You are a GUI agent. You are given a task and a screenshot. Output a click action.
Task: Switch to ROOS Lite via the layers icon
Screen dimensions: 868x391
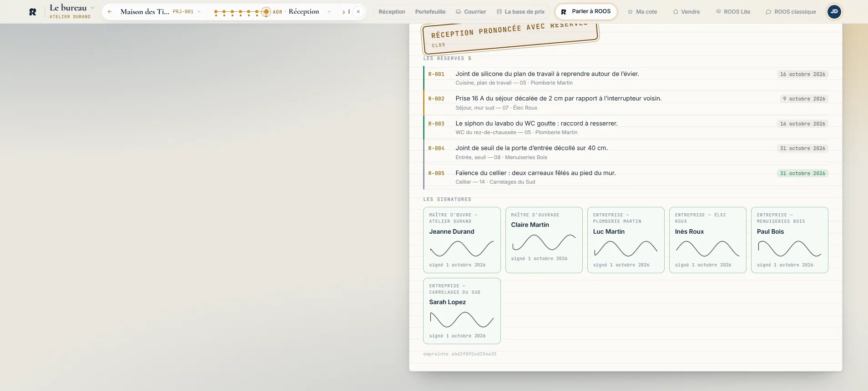pyautogui.click(x=718, y=12)
